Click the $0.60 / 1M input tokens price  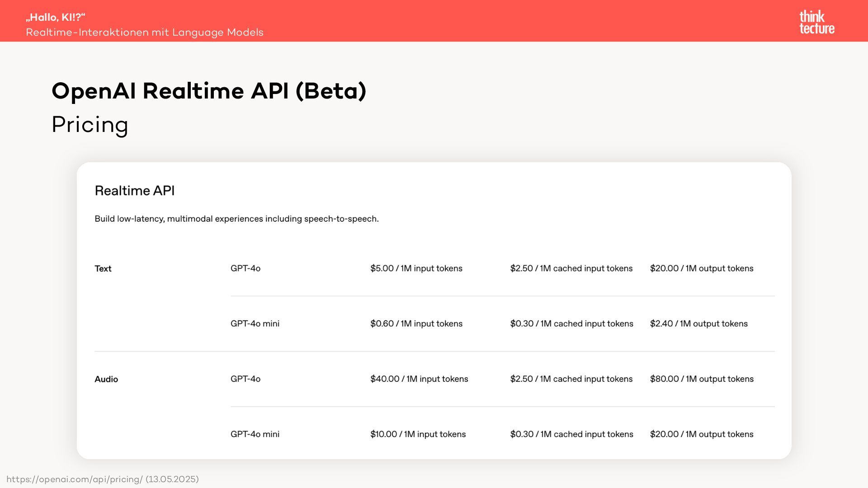tap(416, 324)
